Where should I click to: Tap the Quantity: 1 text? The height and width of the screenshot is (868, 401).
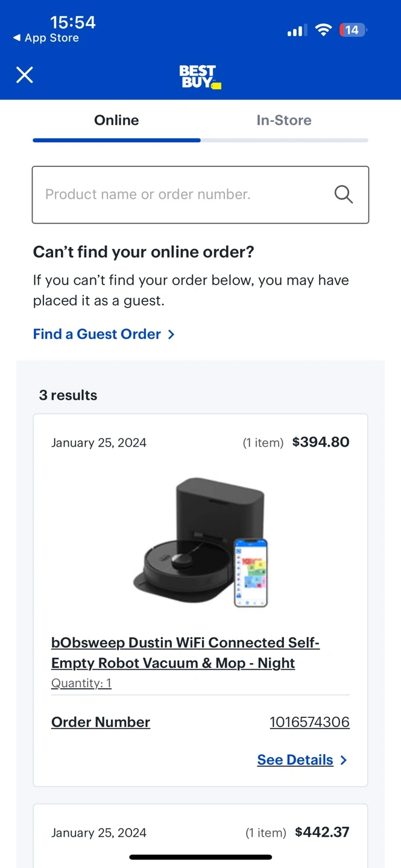[81, 683]
